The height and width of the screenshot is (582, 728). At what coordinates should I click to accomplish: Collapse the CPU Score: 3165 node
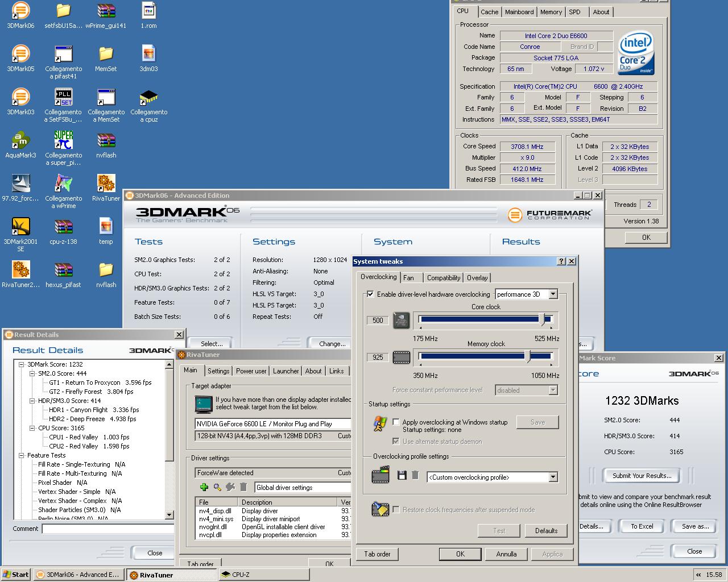point(32,428)
